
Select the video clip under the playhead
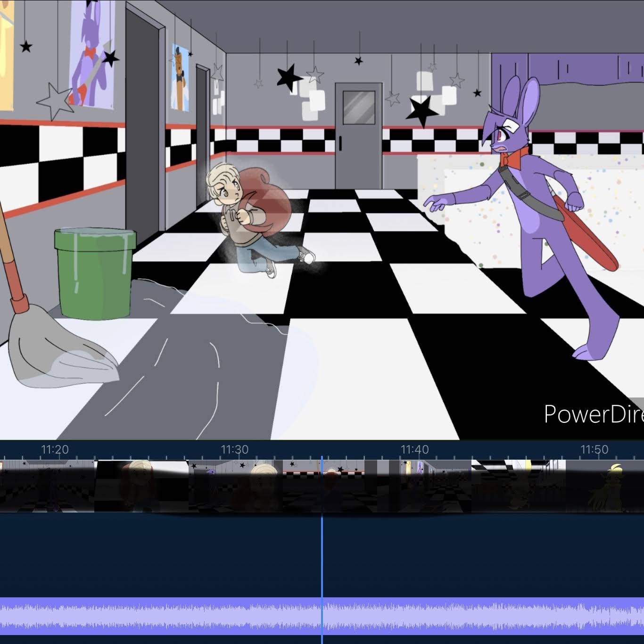tap(339, 486)
